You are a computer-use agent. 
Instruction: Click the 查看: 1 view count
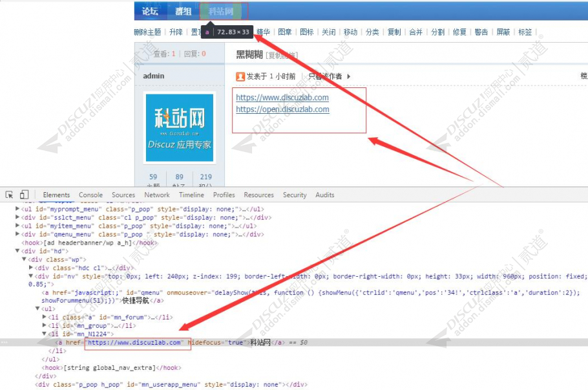coord(164,54)
